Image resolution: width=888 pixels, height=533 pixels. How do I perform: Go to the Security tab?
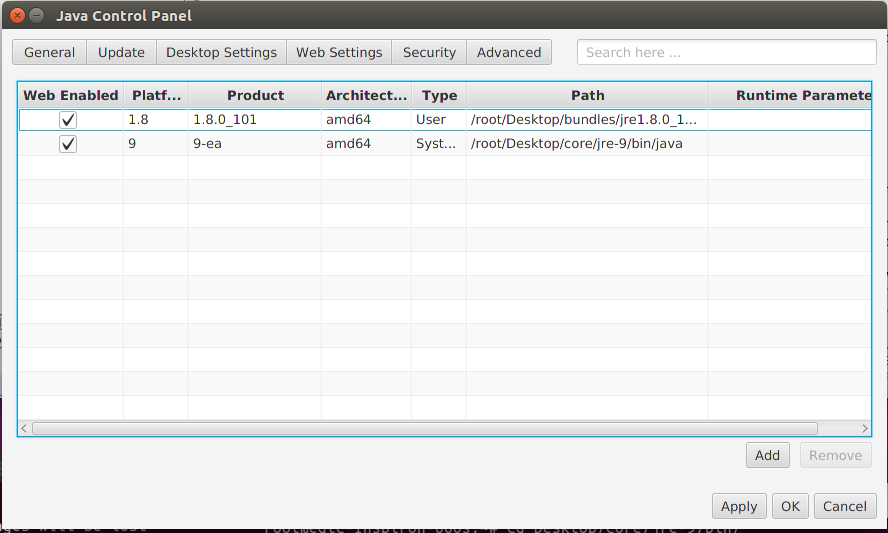(429, 52)
